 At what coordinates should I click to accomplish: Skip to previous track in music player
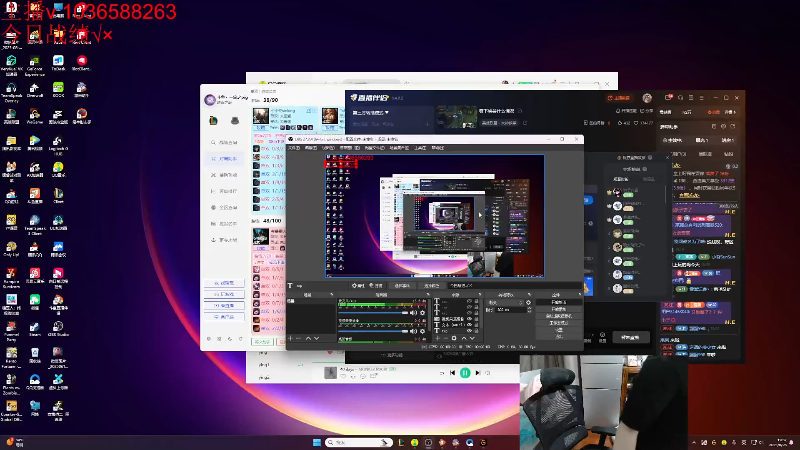coord(453,373)
